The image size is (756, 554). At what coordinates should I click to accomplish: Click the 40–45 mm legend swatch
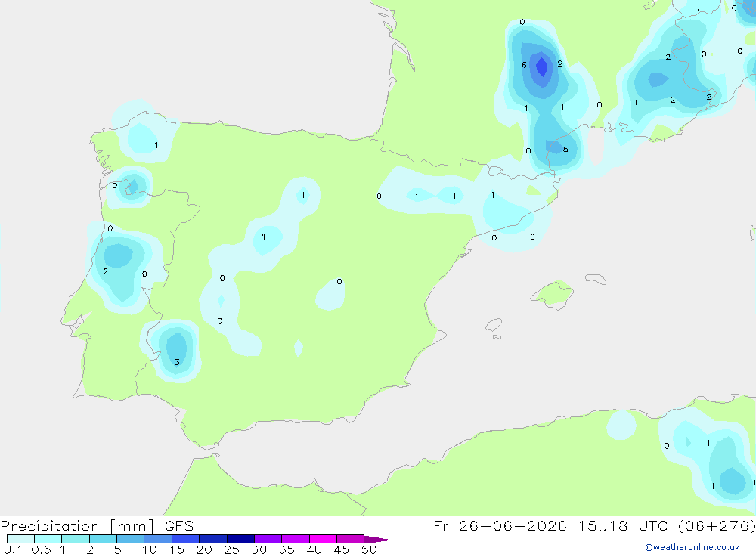pos(323,539)
